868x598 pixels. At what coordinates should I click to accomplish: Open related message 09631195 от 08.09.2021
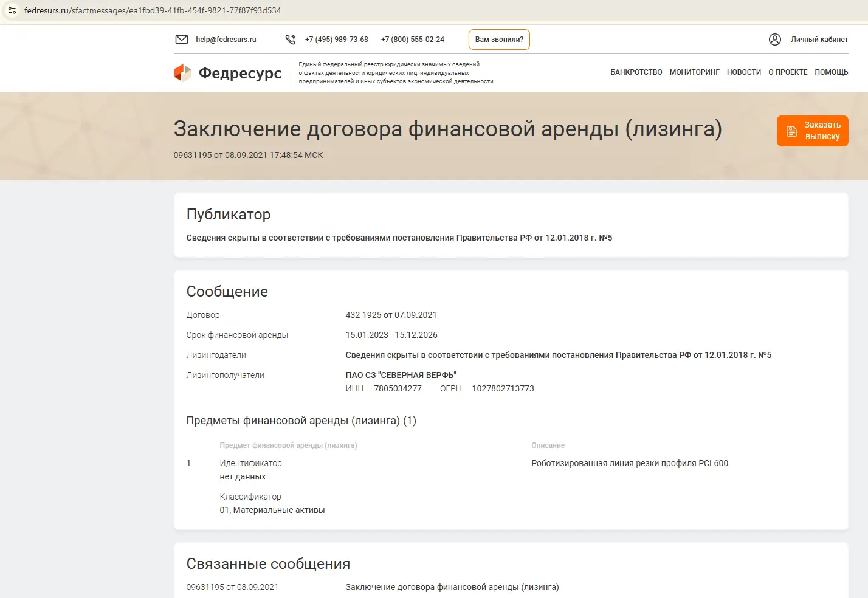[232, 587]
